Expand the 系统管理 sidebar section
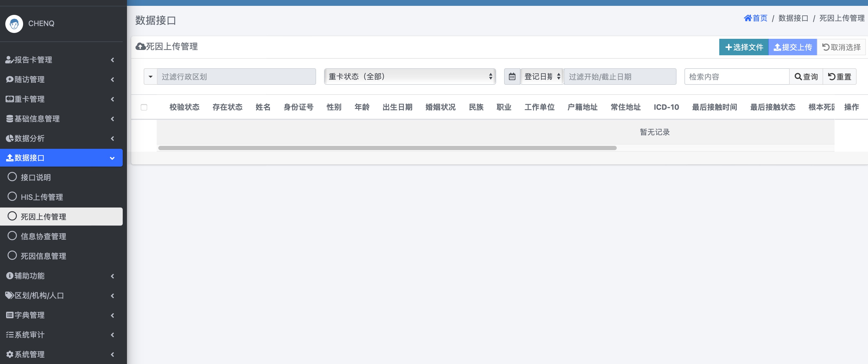Viewport: 868px width, 364px height. point(29,354)
